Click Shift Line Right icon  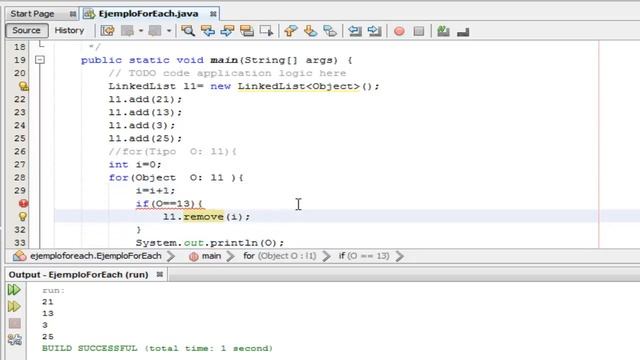click(374, 31)
